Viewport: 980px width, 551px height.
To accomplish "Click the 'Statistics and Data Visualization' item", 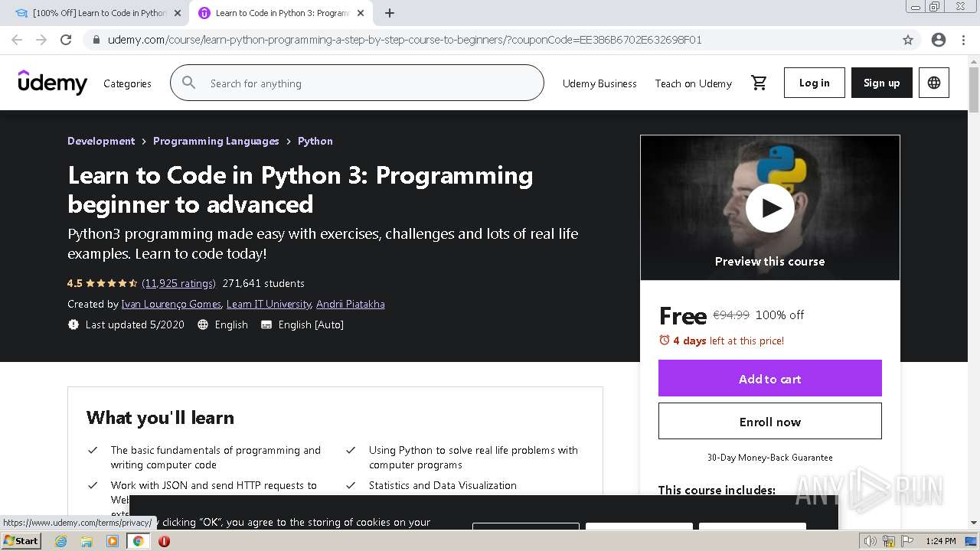I will pos(443,485).
